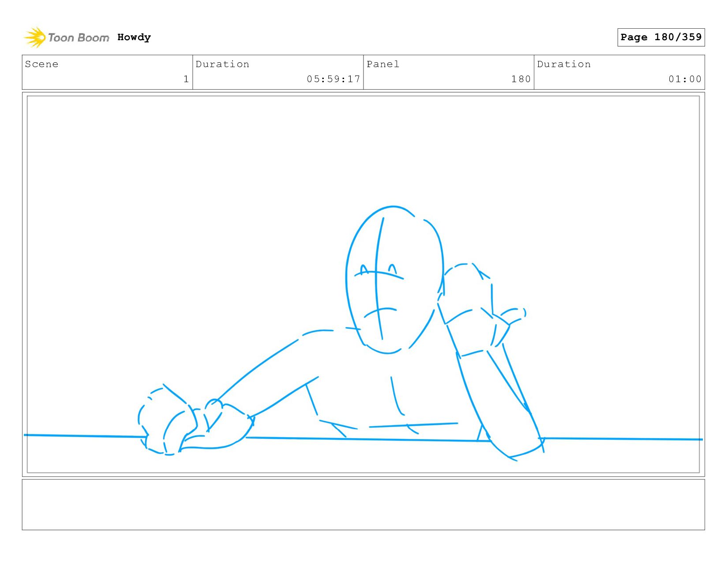Screen dimensions: 728x563
Task: Select the panel number '180' value
Action: (521, 79)
